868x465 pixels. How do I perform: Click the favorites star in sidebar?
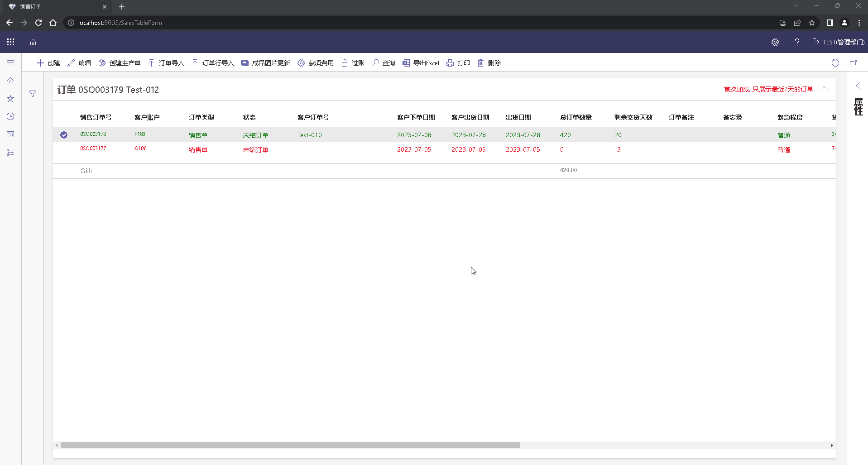(x=10, y=98)
